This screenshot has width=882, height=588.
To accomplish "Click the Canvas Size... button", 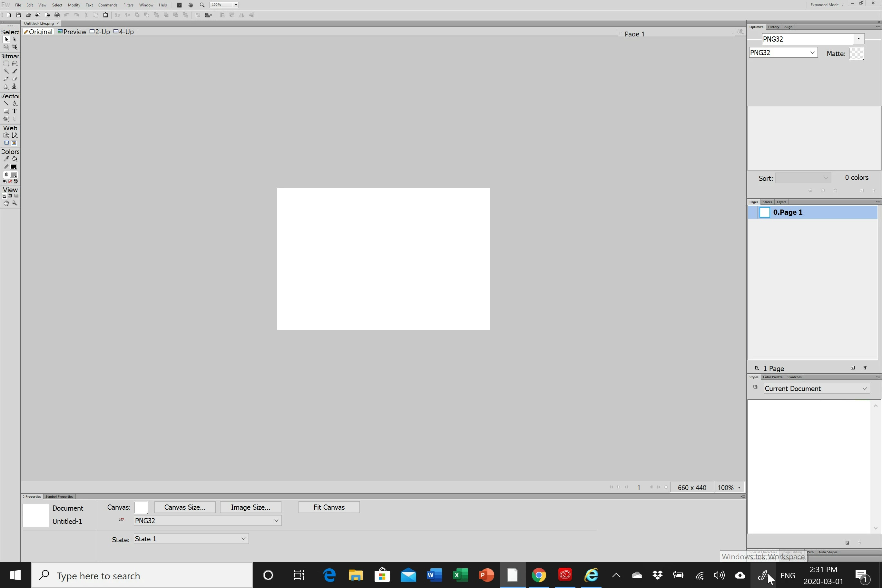I will click(184, 507).
